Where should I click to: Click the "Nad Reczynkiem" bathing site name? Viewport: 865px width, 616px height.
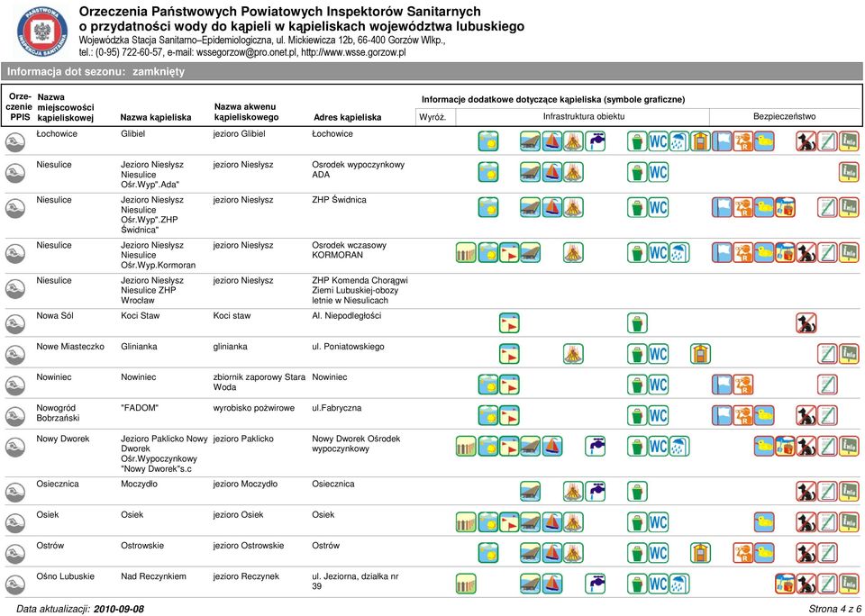(x=154, y=577)
